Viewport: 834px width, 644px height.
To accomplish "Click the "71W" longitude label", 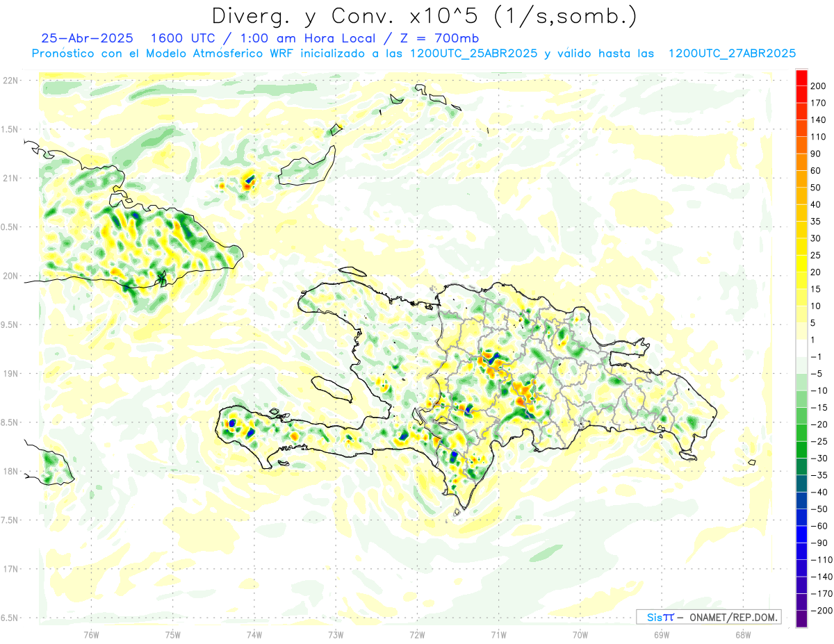I will [x=498, y=634].
